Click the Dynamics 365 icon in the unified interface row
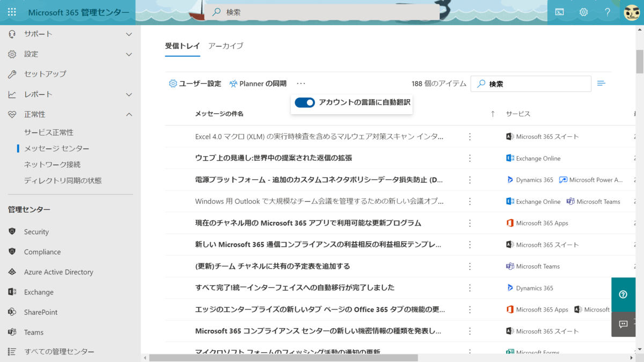This screenshot has height=362, width=644. (510, 288)
